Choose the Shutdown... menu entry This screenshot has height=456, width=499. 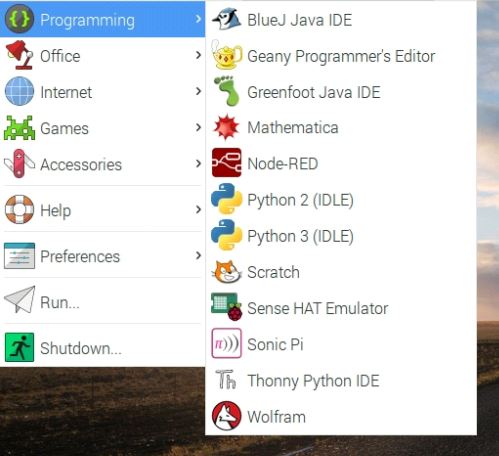coord(102,348)
